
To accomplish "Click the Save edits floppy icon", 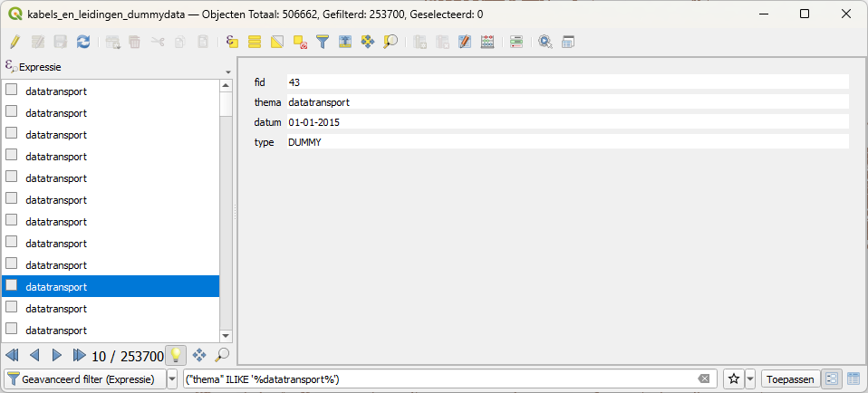I will [61, 42].
